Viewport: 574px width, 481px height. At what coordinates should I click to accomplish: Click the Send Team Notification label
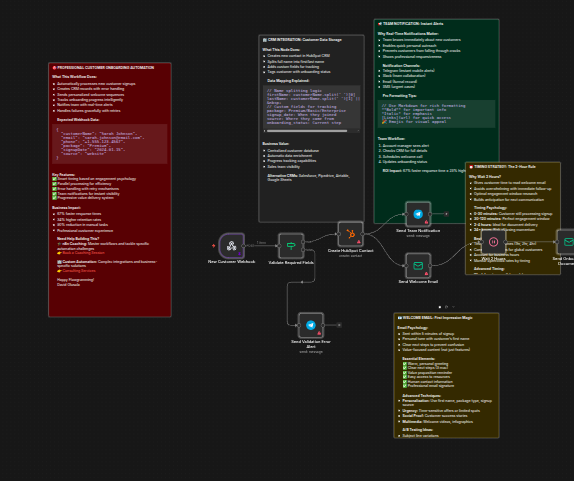(x=418, y=231)
